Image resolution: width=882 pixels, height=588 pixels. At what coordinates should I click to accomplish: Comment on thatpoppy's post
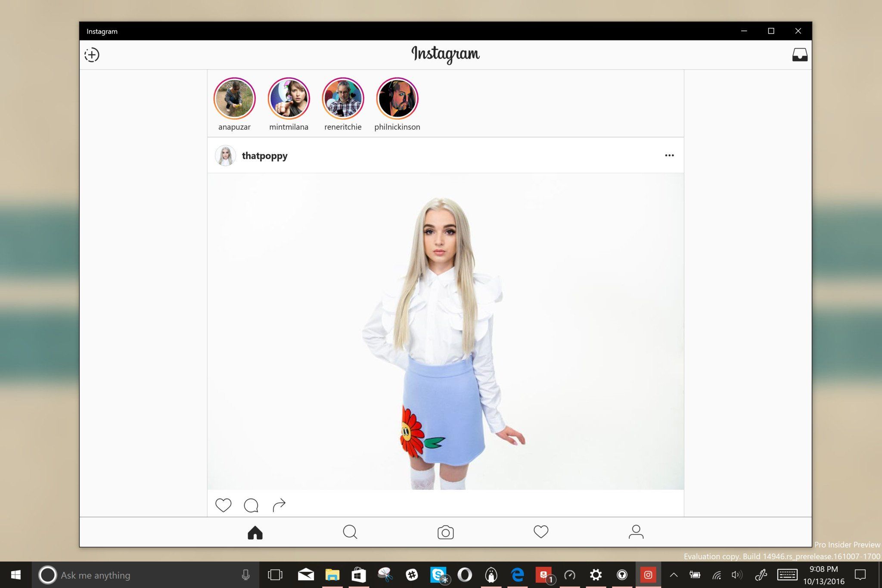coord(251,504)
